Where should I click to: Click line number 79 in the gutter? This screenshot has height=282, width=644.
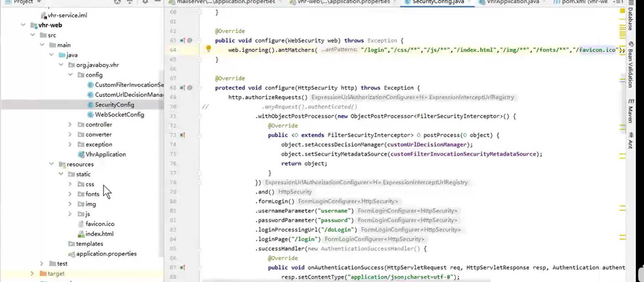tap(173, 192)
